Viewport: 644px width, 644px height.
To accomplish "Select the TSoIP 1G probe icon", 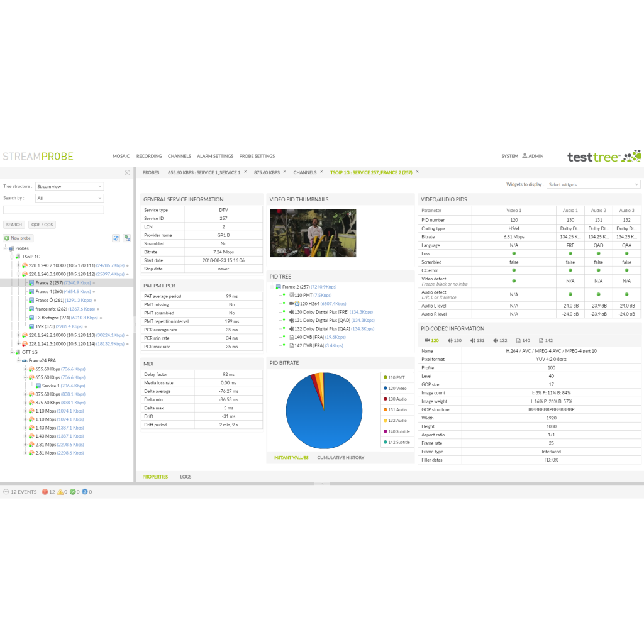I will (18, 256).
